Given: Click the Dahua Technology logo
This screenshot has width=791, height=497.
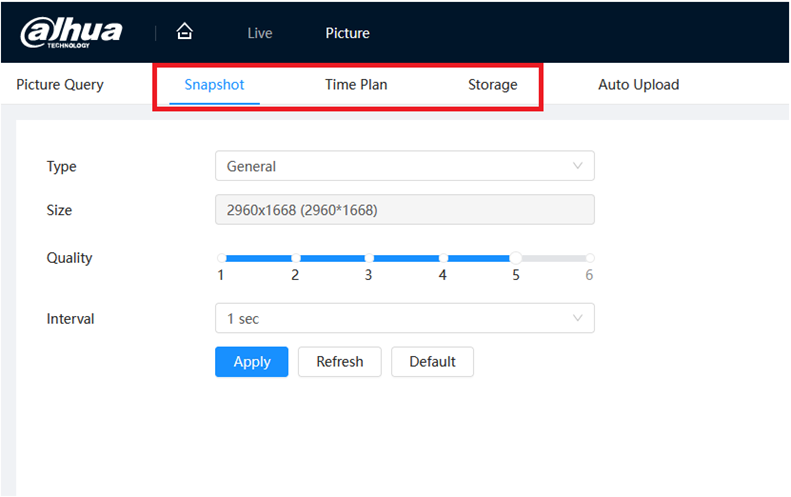Looking at the screenshot, I should click(x=71, y=32).
